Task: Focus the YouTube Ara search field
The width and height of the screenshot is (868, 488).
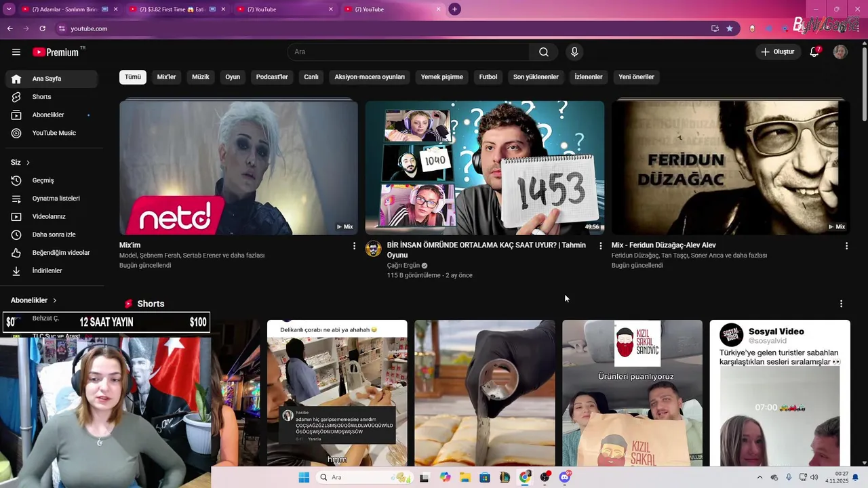Action: point(408,52)
